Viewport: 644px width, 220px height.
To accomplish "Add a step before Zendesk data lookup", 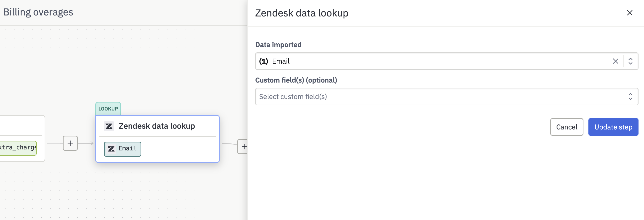I will point(70,143).
